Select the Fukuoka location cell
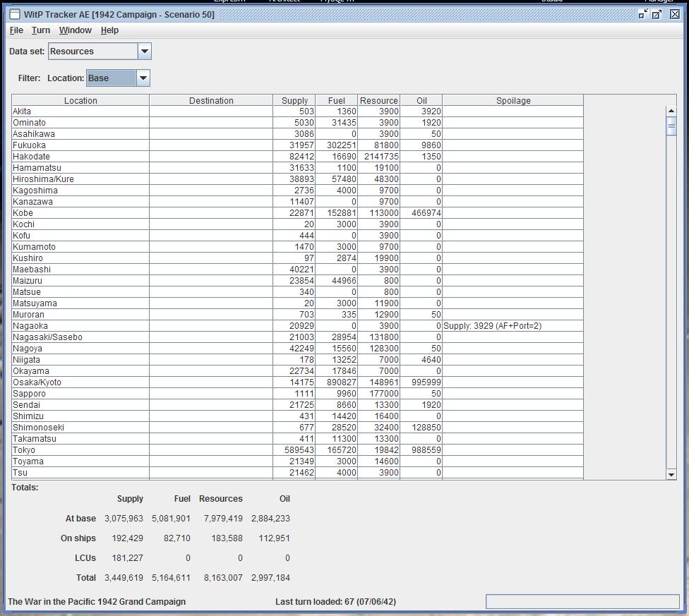The height and width of the screenshot is (616, 689). (x=80, y=145)
